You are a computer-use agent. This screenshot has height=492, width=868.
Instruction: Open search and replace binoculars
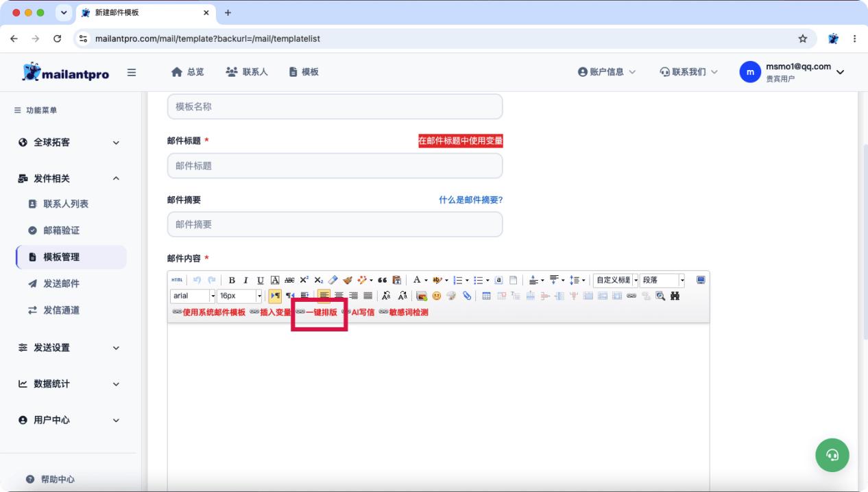pos(675,296)
